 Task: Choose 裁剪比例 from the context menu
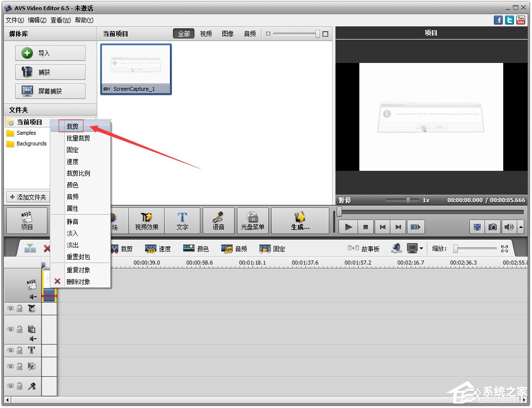tap(81, 173)
